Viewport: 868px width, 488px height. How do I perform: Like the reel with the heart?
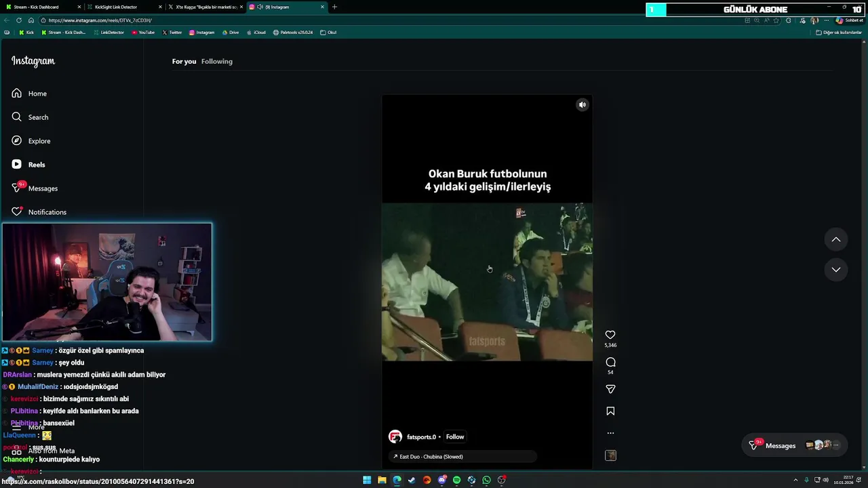tap(610, 335)
